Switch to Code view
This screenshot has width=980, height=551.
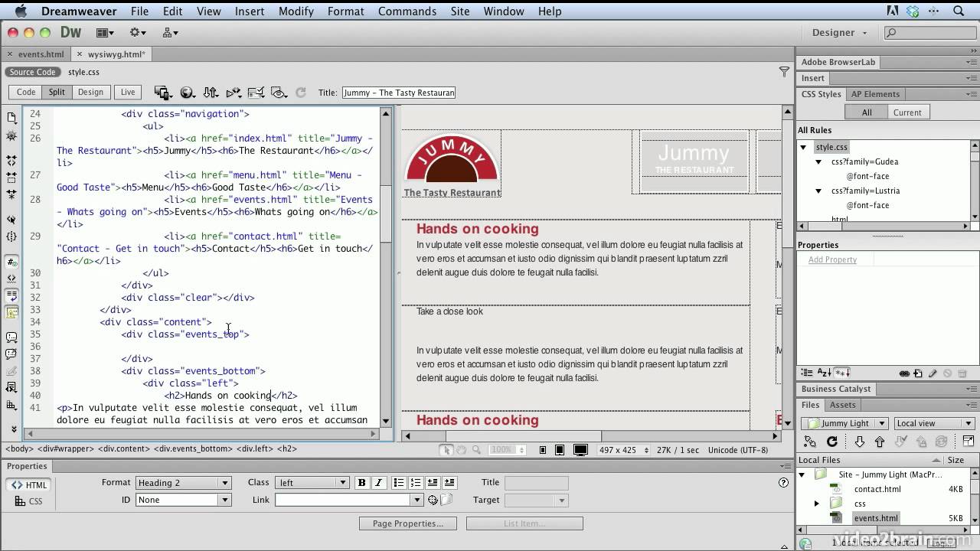pyautogui.click(x=26, y=92)
